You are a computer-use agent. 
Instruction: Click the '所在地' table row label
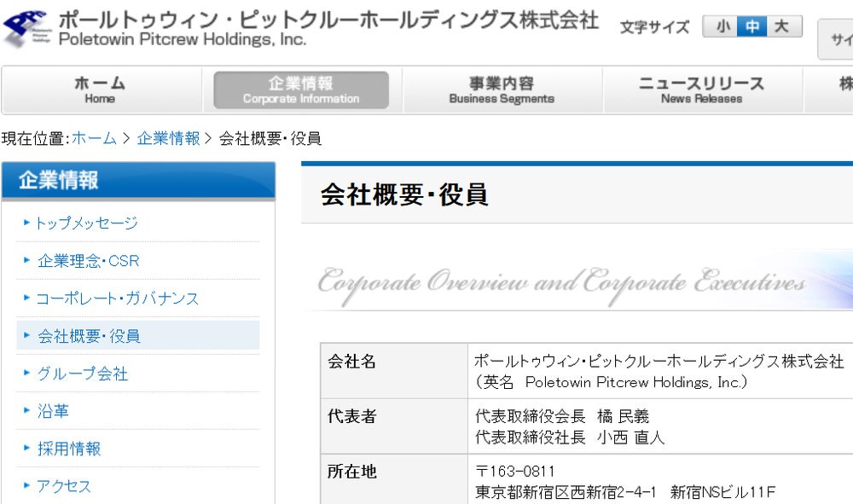point(352,472)
